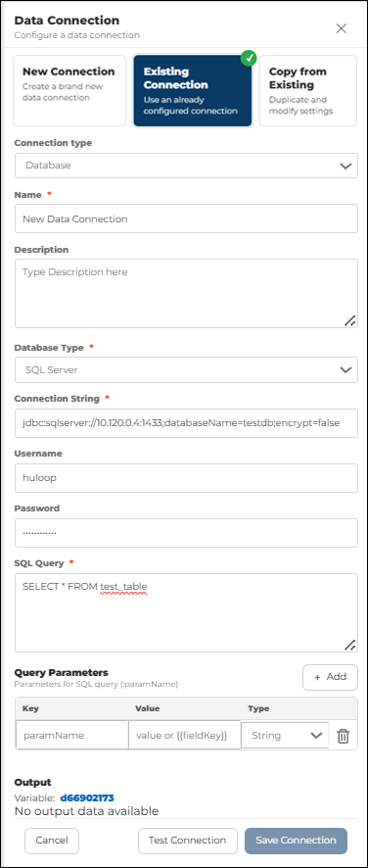Select the New Connection card

pyautogui.click(x=69, y=90)
